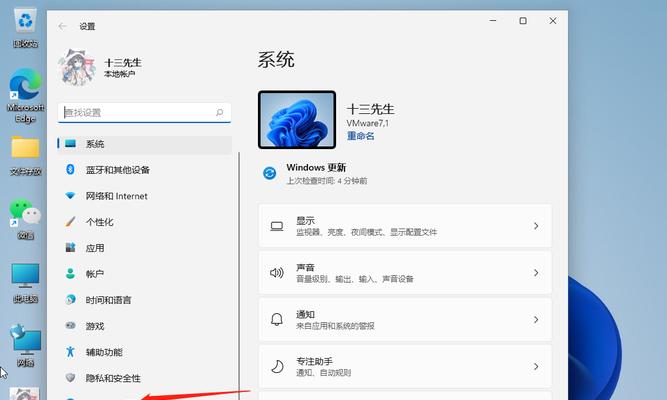Open 应用 settings category
This screenshot has height=400, width=667.
(145, 248)
